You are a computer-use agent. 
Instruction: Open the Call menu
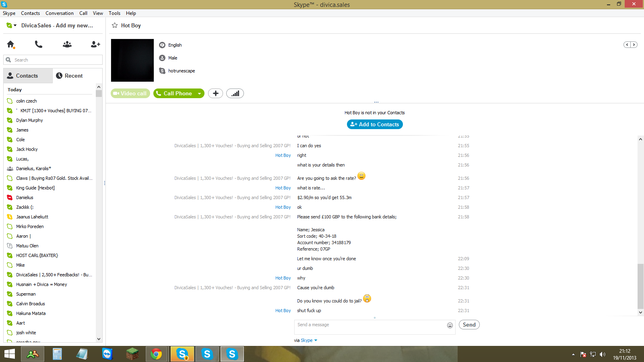[83, 13]
